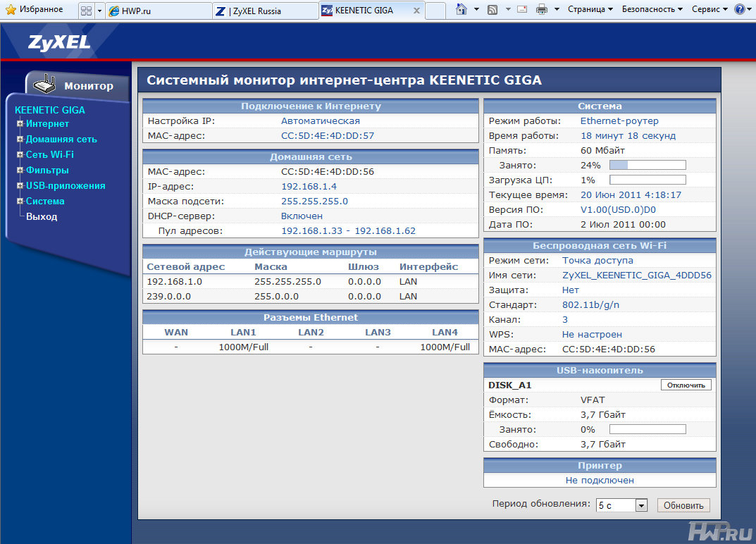Click the DHCP server Включен link
756x544 pixels.
[x=302, y=216]
